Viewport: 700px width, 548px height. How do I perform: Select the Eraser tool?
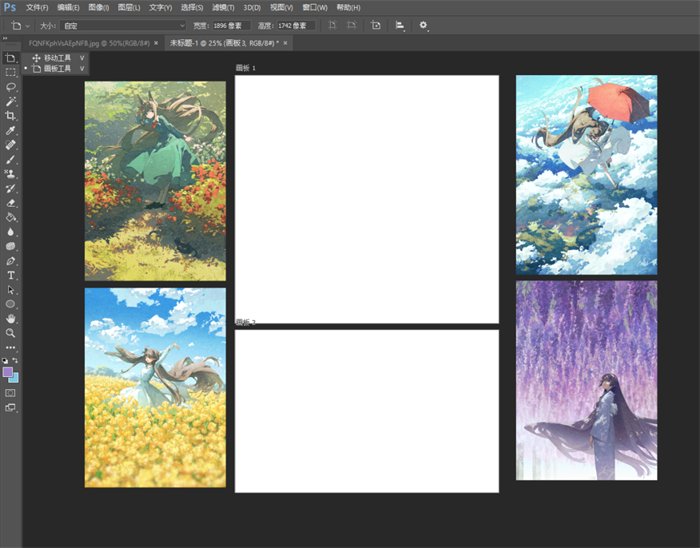(x=11, y=202)
